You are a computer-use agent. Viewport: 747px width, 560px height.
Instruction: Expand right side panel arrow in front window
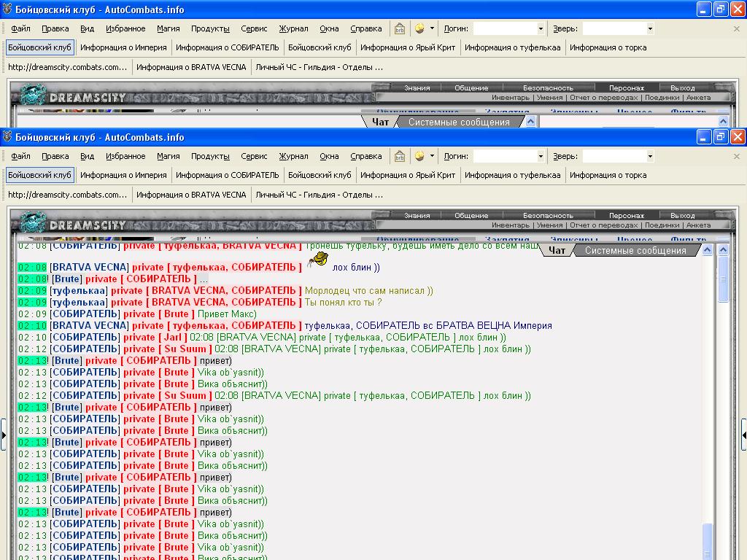click(744, 435)
